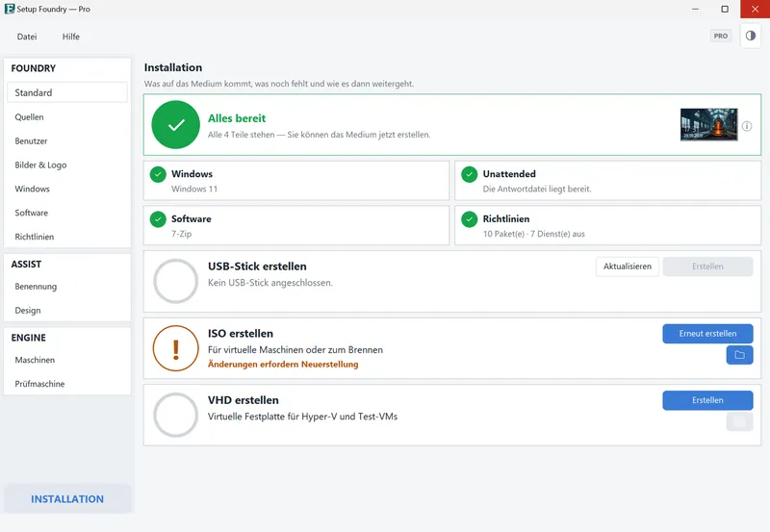Viewport: 770px width, 532px height.
Task: Click the 'ISO erstellen' title
Action: click(x=240, y=334)
